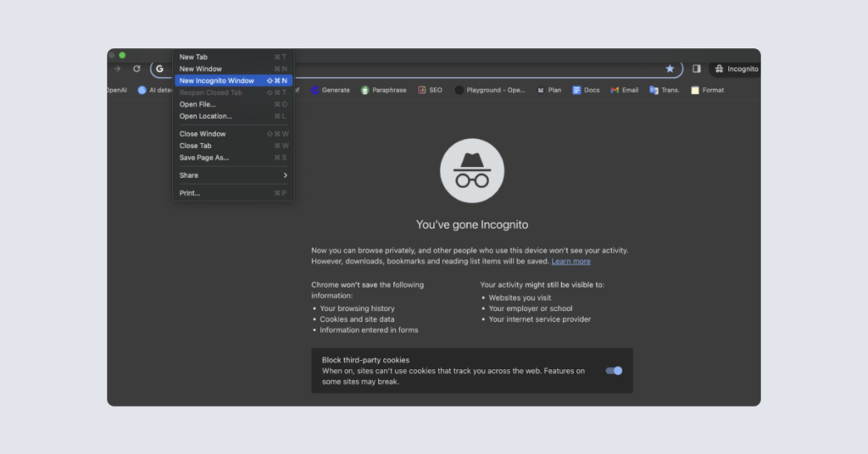This screenshot has height=454, width=868.
Task: Expand the Share submenu
Action: tap(233, 175)
